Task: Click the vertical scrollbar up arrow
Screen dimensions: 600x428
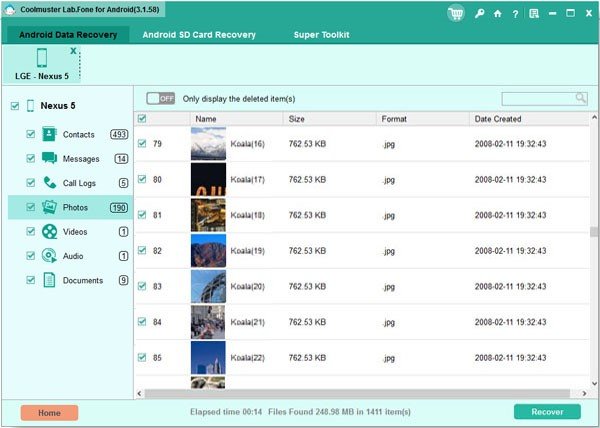Action: [594, 117]
